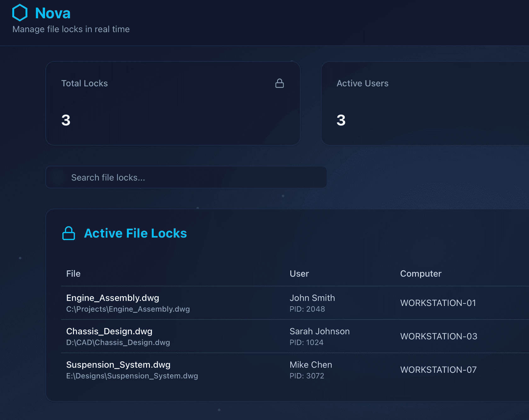The image size is (529, 420).
Task: Click Sarah Johnson's PID 1024 value
Action: click(x=306, y=342)
